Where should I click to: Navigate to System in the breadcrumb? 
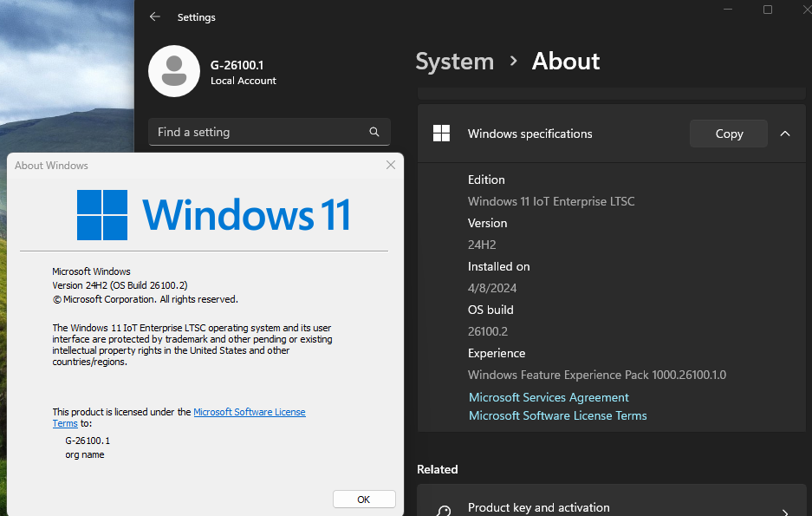(x=455, y=62)
